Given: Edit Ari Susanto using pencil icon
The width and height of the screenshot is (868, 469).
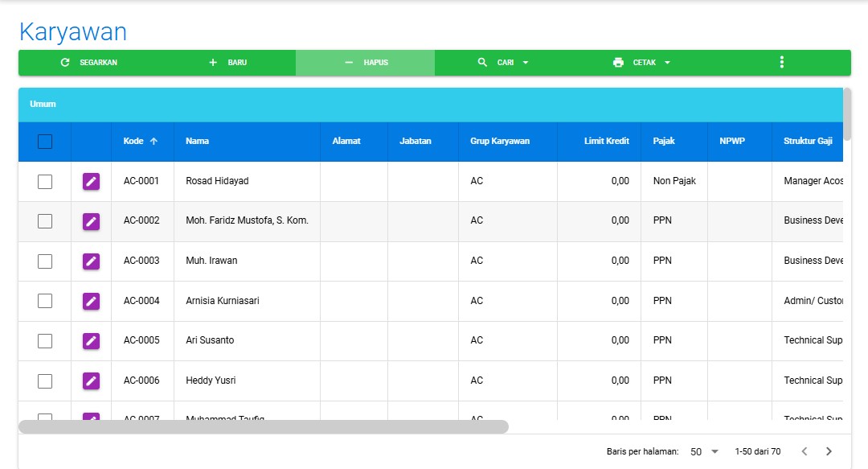Looking at the screenshot, I should point(92,340).
